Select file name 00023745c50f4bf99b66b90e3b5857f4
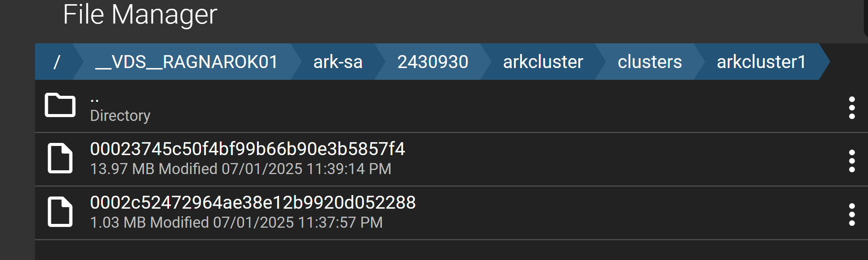The height and width of the screenshot is (260, 868). click(x=247, y=149)
